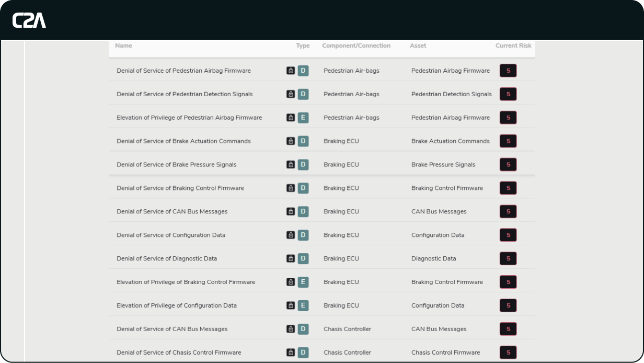Click risk badge 5 for Elevation of Privilege of Configuration Data
Image resolution: width=644 pixels, height=363 pixels.
(x=508, y=305)
